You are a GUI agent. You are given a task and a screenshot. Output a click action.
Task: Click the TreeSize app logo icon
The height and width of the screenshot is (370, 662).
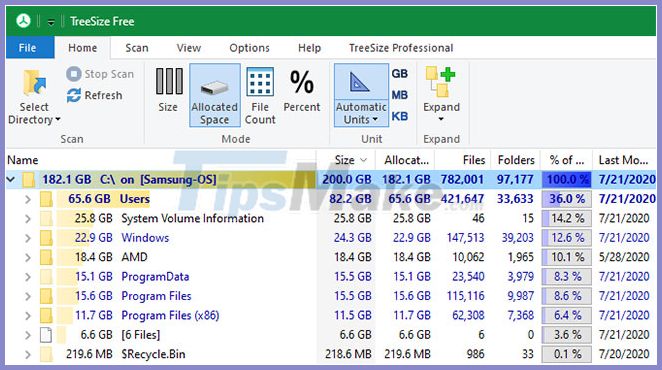pyautogui.click(x=24, y=20)
